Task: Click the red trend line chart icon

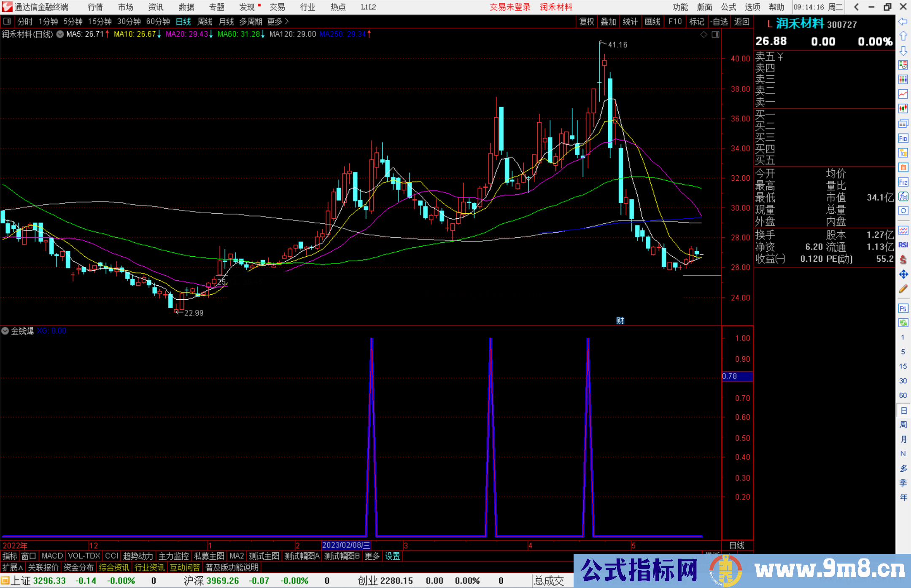Action: (903, 94)
